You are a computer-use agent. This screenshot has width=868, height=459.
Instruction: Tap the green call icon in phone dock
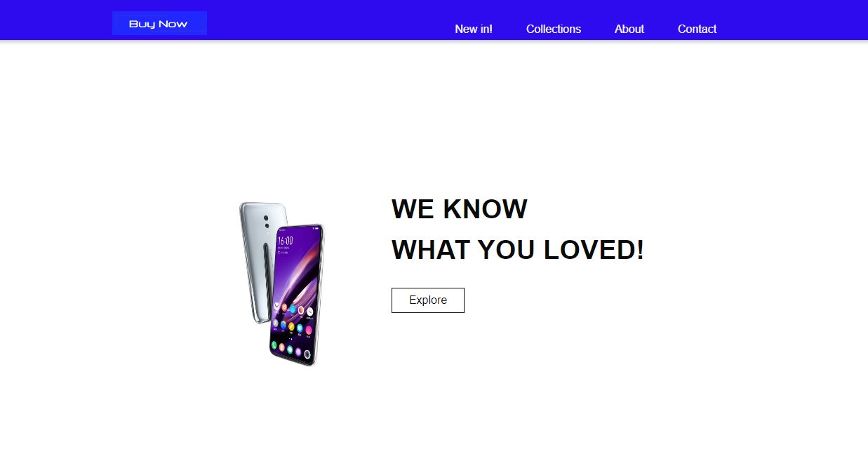click(274, 345)
